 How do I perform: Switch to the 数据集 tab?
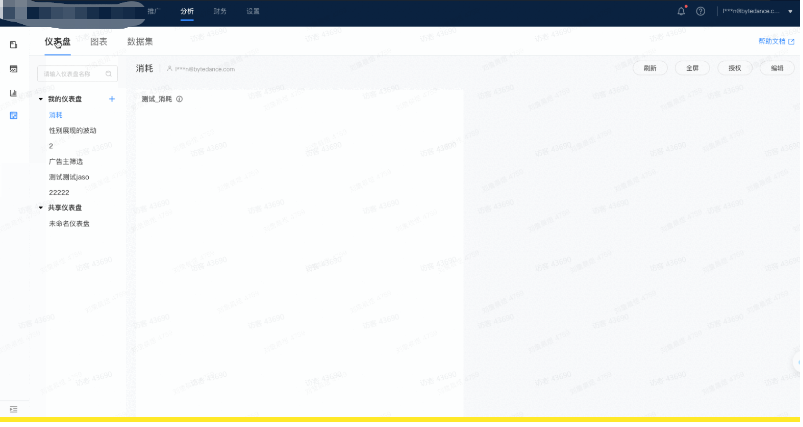pyautogui.click(x=140, y=42)
